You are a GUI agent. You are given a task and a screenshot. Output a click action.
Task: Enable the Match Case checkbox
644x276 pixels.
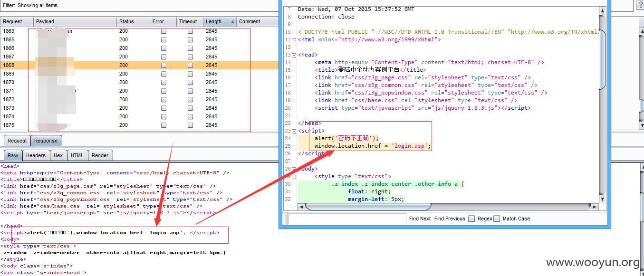coord(497,219)
